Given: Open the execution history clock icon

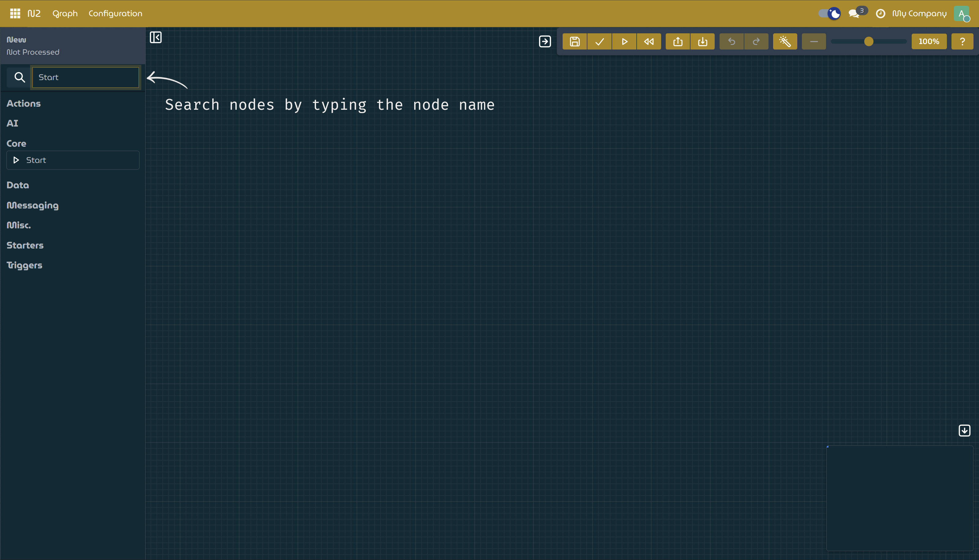Looking at the screenshot, I should point(881,13).
